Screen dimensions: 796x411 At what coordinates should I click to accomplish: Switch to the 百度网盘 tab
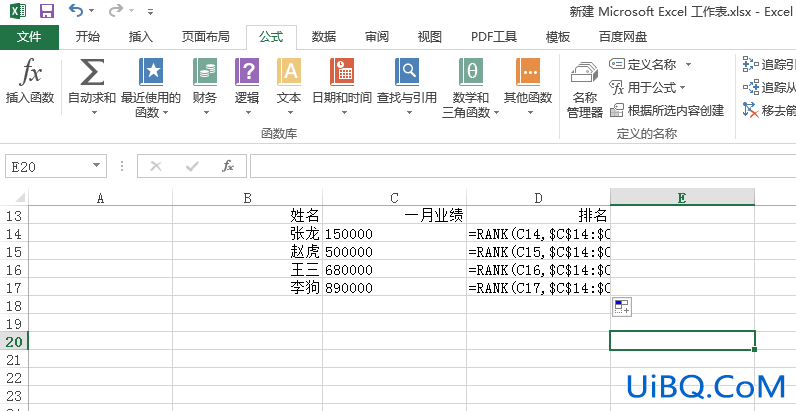coord(623,37)
